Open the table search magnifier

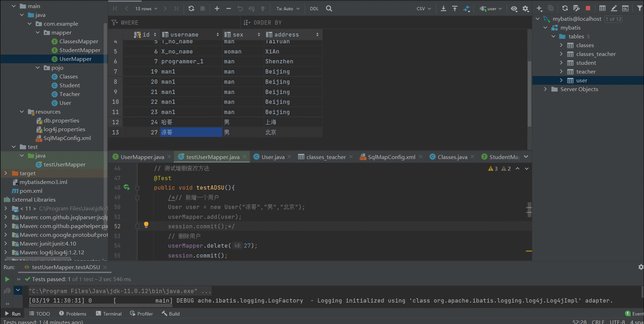pos(329,8)
